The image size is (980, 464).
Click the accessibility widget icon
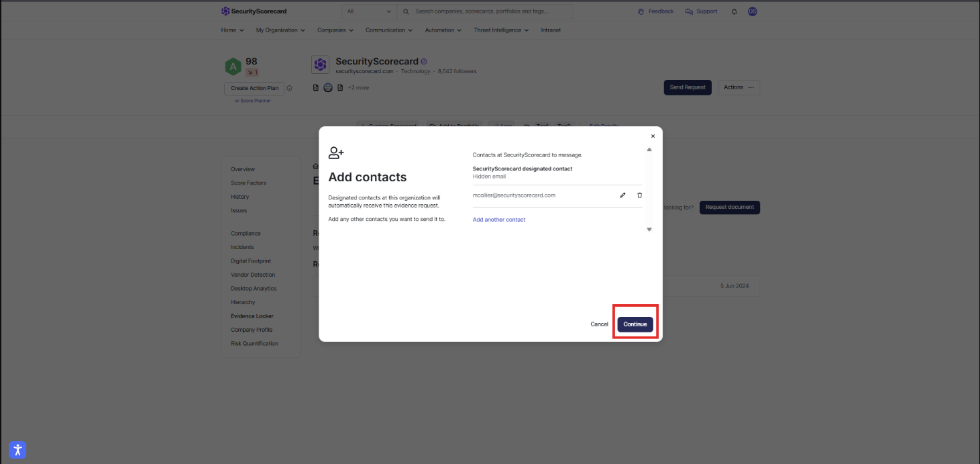[x=17, y=450]
